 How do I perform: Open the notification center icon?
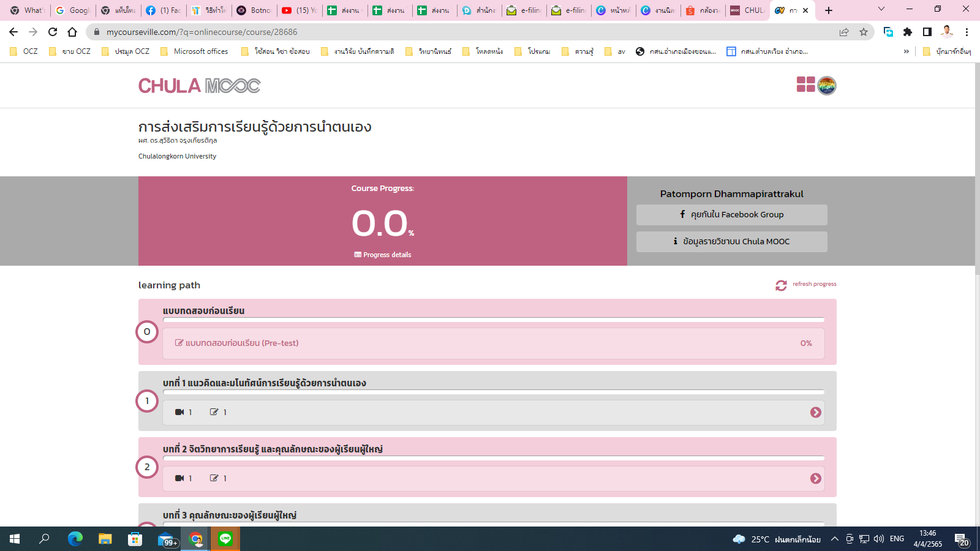[x=961, y=539]
